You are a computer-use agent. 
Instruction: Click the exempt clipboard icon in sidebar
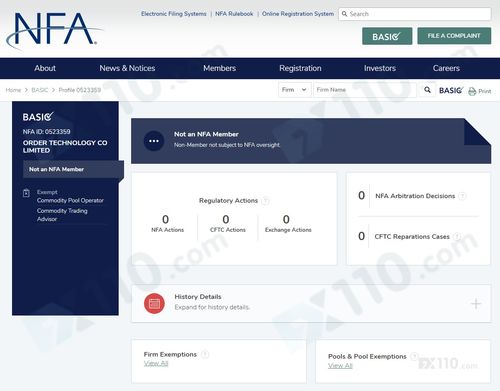click(x=26, y=193)
